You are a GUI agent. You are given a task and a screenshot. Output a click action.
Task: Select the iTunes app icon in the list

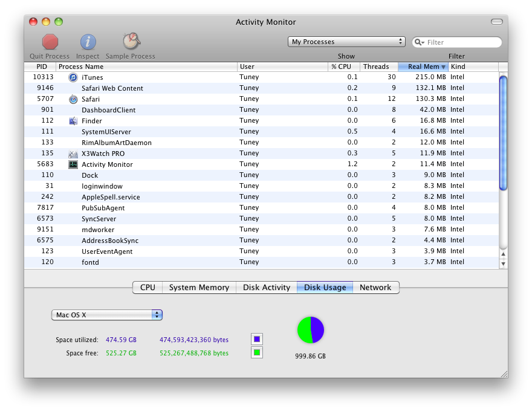73,77
